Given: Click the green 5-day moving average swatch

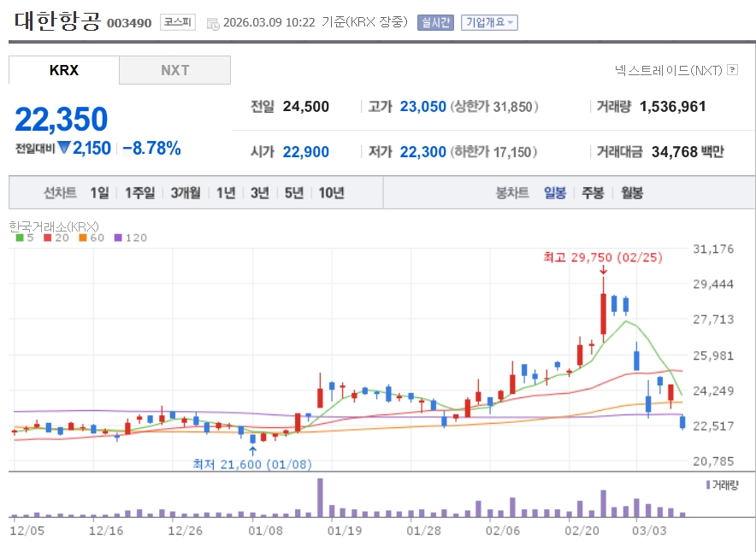Looking at the screenshot, I should [20, 238].
